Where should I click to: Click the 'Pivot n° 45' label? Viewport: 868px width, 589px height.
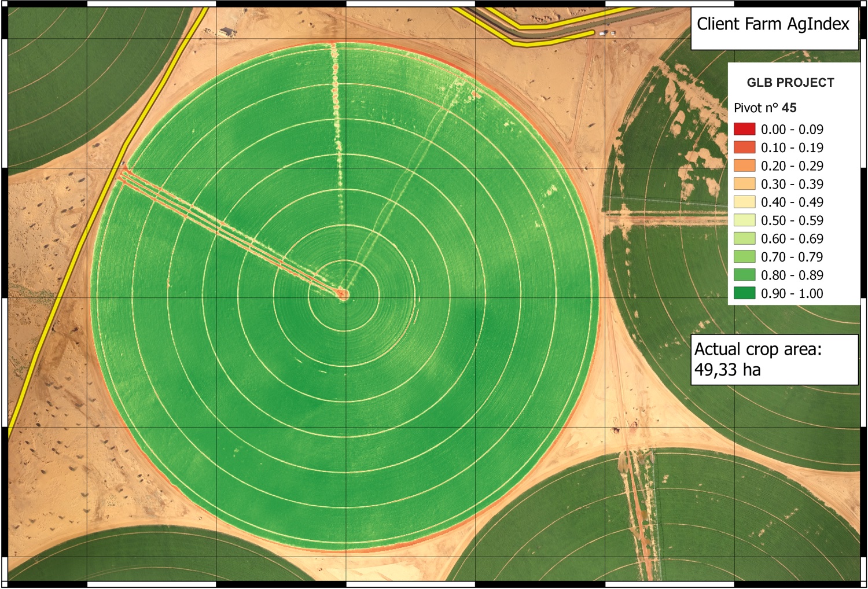765,108
